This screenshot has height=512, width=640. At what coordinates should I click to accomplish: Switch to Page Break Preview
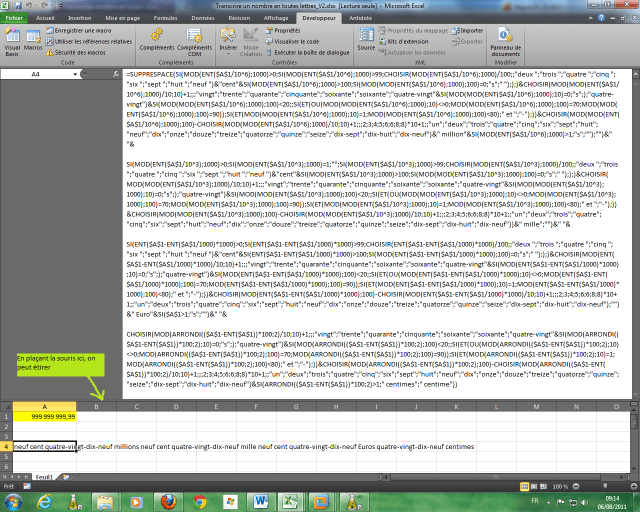coord(543,487)
